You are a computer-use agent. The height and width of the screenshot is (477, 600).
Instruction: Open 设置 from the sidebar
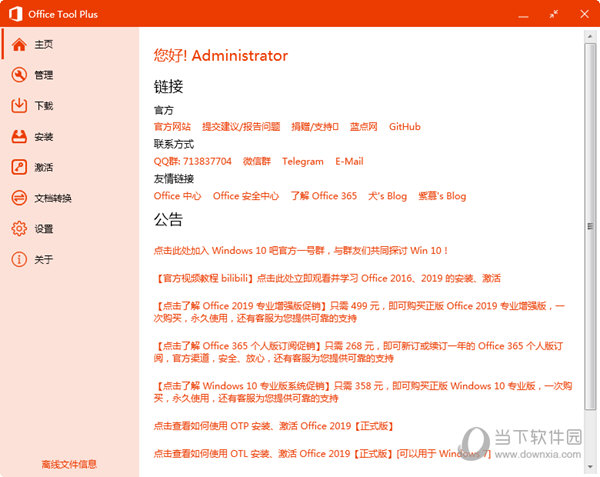pos(70,229)
